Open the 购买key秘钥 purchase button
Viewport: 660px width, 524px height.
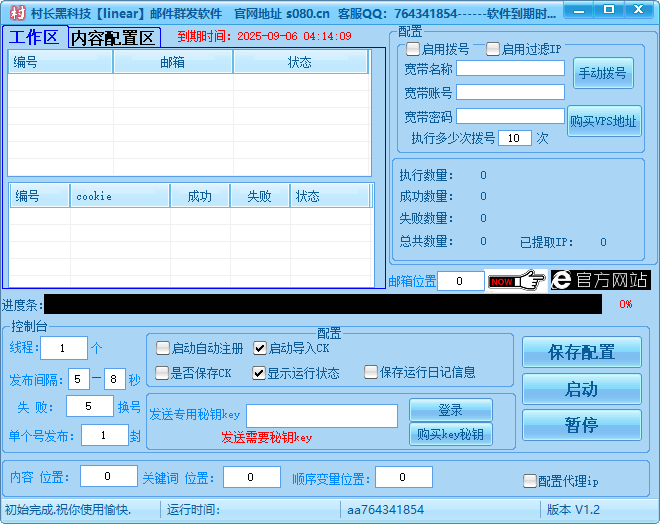click(450, 434)
